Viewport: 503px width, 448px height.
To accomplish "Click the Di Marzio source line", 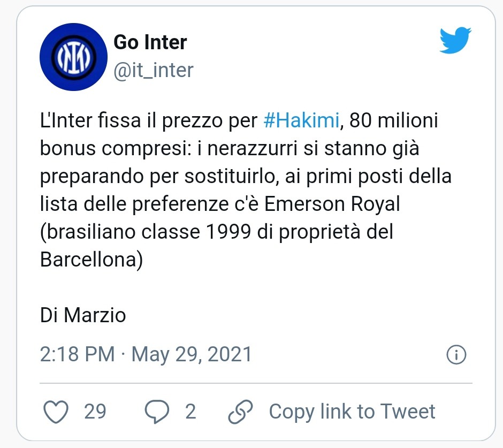I will coord(83,315).
